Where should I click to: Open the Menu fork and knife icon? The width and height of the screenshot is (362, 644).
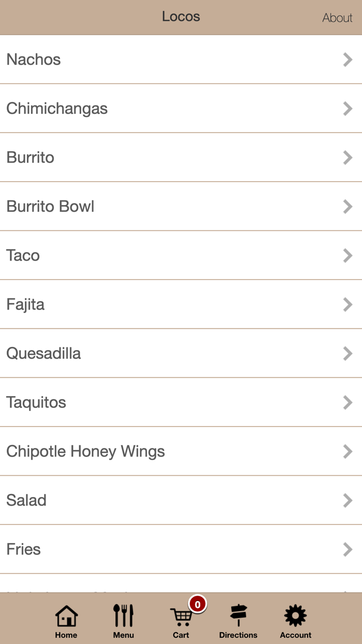pyautogui.click(x=123, y=616)
